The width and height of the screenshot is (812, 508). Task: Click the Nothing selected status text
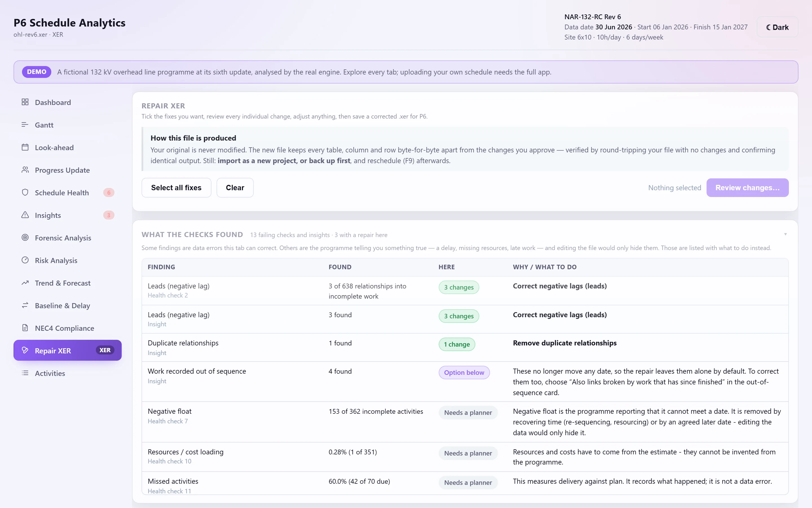click(674, 187)
